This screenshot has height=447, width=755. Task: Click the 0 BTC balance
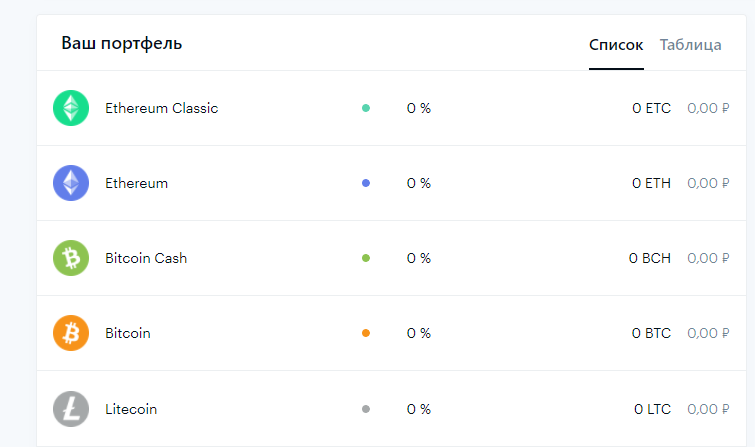[x=651, y=333]
